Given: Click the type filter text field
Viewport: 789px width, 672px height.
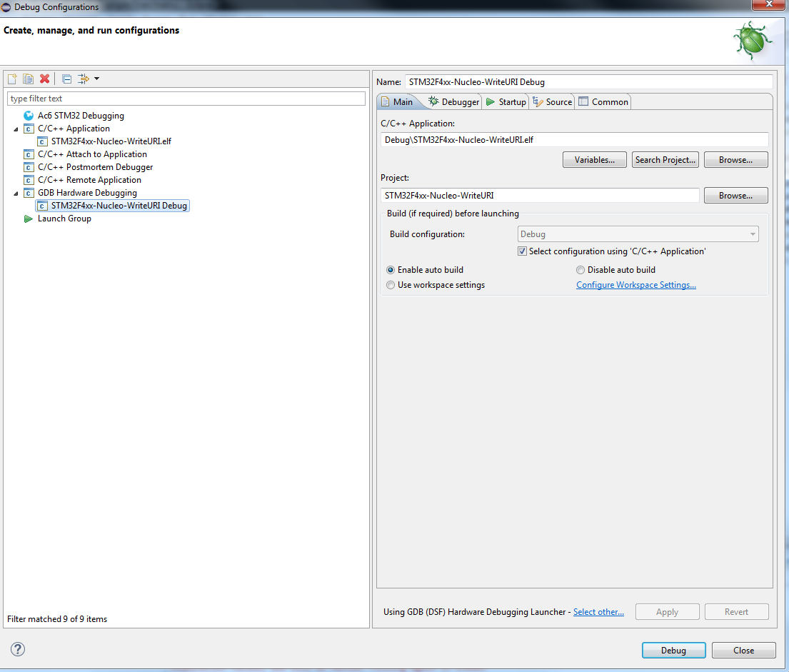Looking at the screenshot, I should point(186,99).
